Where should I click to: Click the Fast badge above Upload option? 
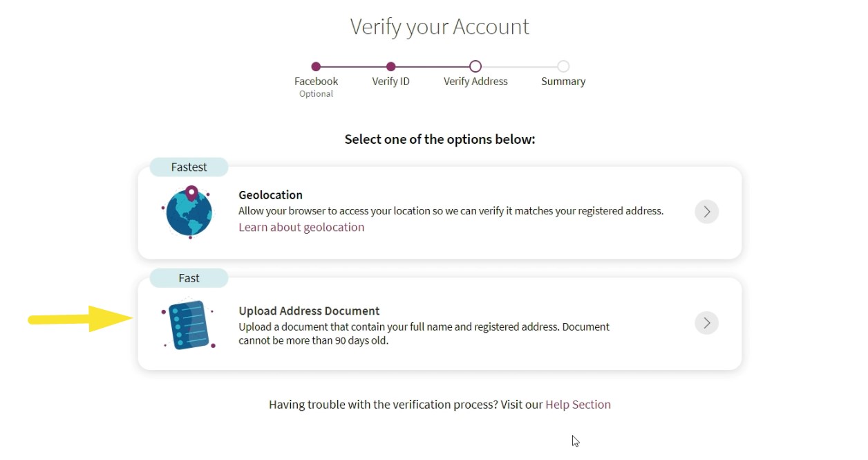coord(189,277)
